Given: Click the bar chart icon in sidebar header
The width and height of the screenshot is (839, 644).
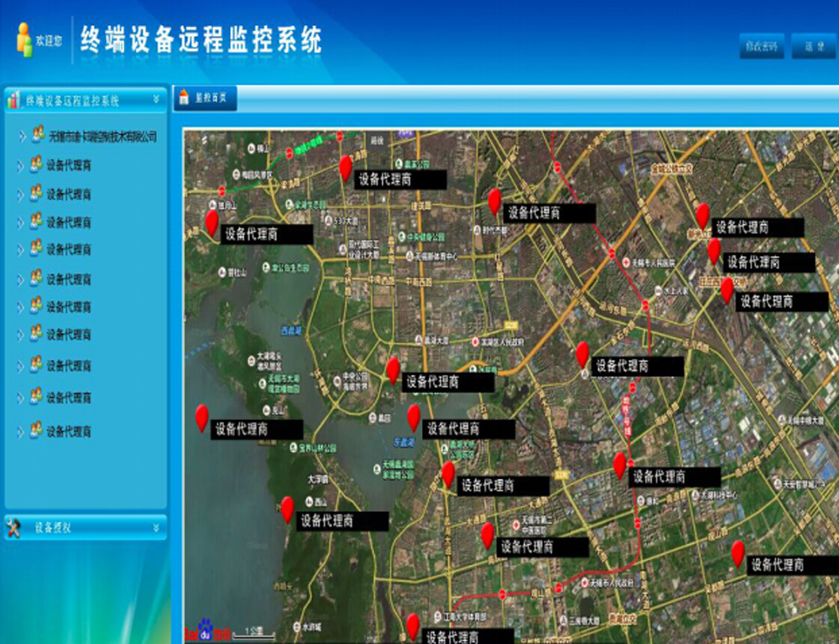Looking at the screenshot, I should click(14, 100).
